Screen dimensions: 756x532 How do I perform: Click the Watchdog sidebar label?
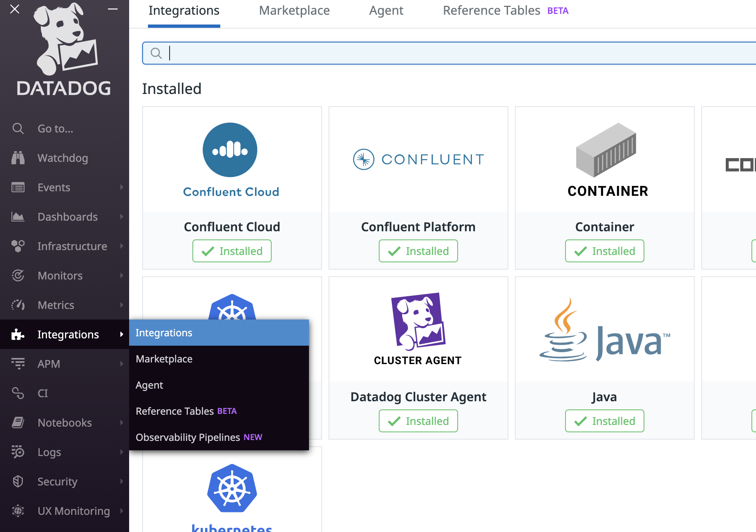(x=63, y=158)
